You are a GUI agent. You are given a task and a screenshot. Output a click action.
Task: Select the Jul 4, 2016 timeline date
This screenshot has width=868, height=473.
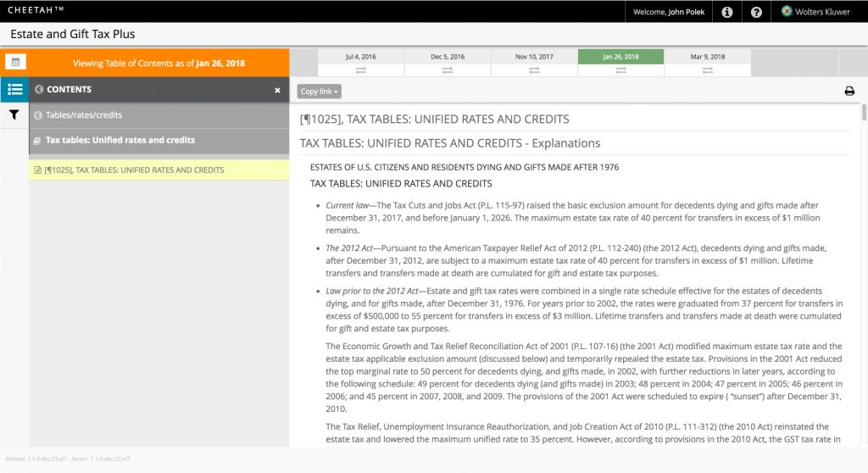click(x=361, y=57)
